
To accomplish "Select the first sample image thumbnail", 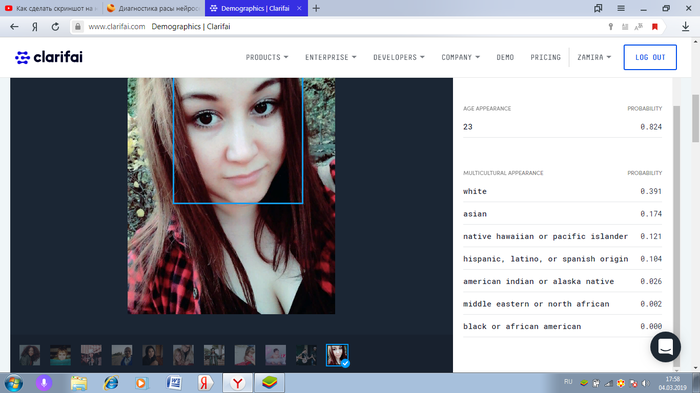I will (x=30, y=355).
